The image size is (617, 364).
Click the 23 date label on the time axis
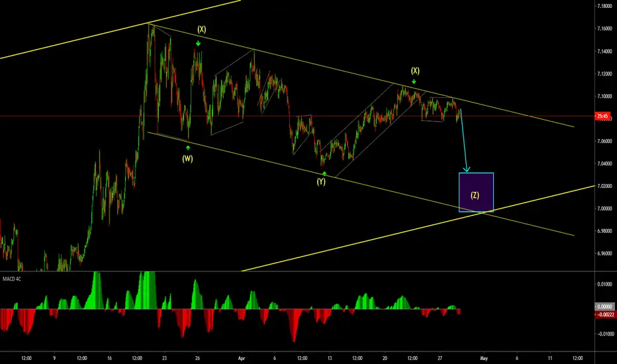point(164,359)
